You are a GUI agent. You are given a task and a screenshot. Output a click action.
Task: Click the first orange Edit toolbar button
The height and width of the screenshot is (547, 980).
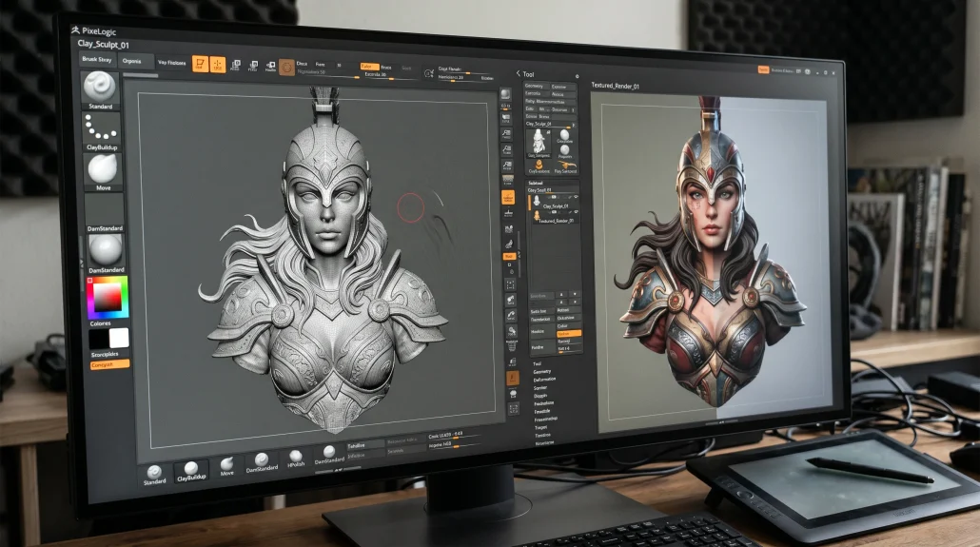pos(200,64)
